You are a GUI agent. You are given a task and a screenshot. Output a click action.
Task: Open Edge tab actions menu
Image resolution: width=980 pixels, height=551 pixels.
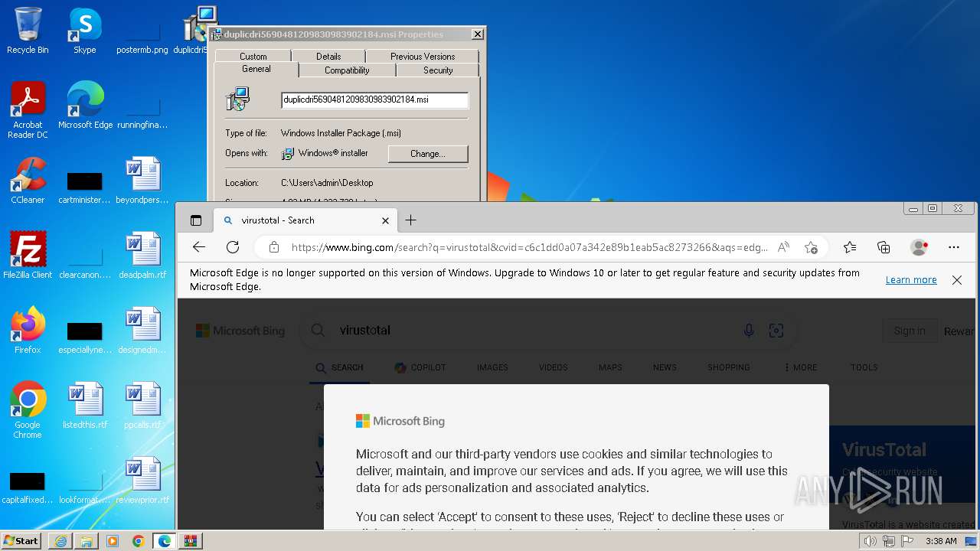pos(196,220)
